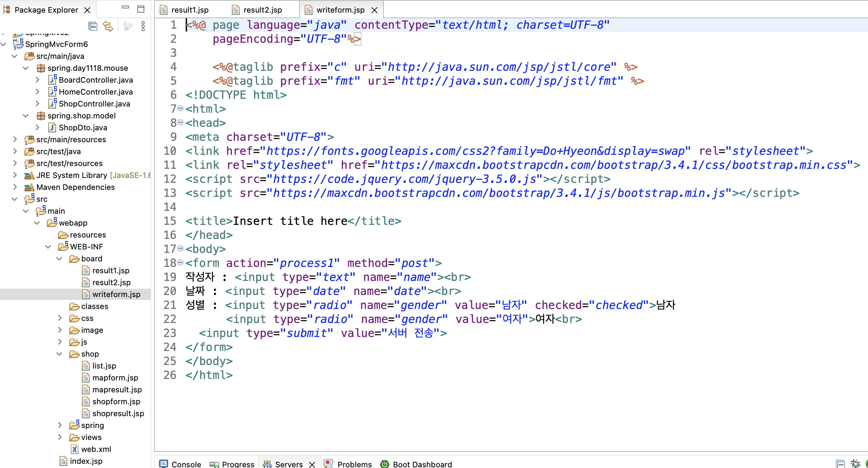Close the writeform.jsp editor tab
This screenshot has width=868, height=468.
374,10
